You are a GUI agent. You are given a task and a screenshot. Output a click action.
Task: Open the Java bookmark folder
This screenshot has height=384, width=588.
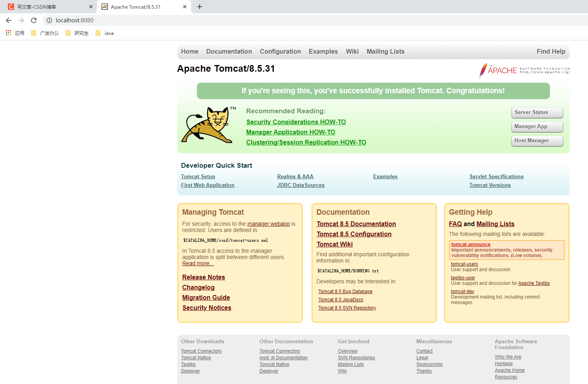point(105,33)
